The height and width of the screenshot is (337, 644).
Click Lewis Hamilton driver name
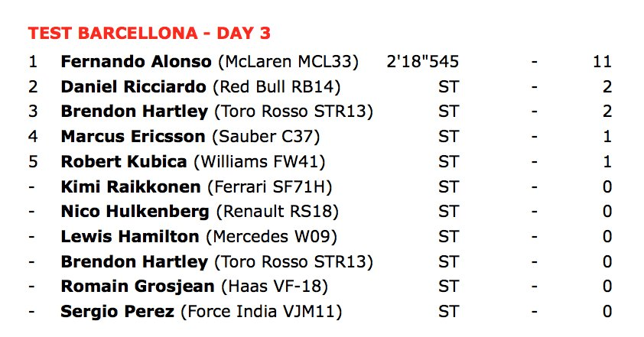click(130, 236)
